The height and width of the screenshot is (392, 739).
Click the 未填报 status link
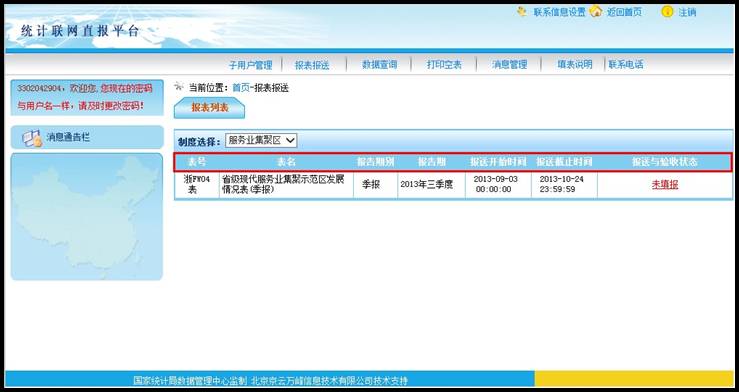coord(665,185)
